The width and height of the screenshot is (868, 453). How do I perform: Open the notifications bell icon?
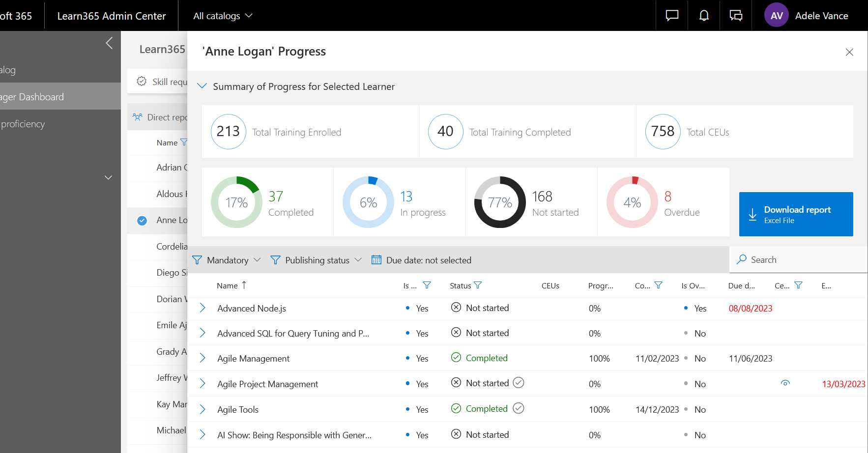(x=704, y=16)
